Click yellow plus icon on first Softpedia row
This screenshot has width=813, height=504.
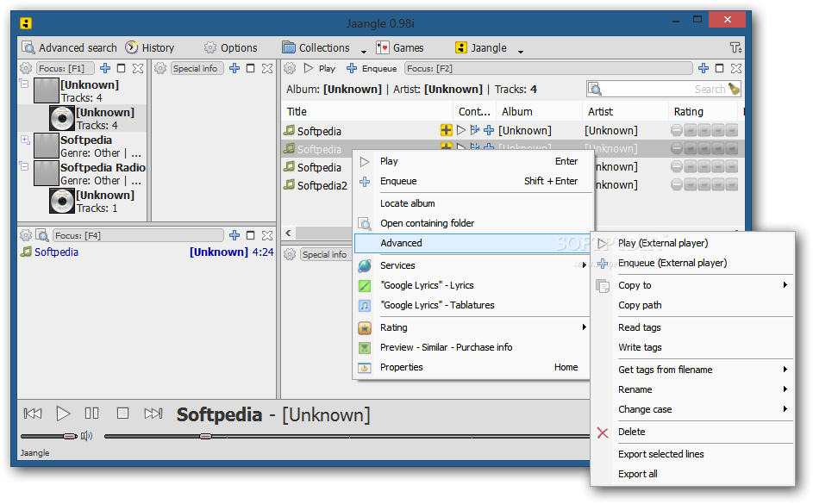pos(446,130)
